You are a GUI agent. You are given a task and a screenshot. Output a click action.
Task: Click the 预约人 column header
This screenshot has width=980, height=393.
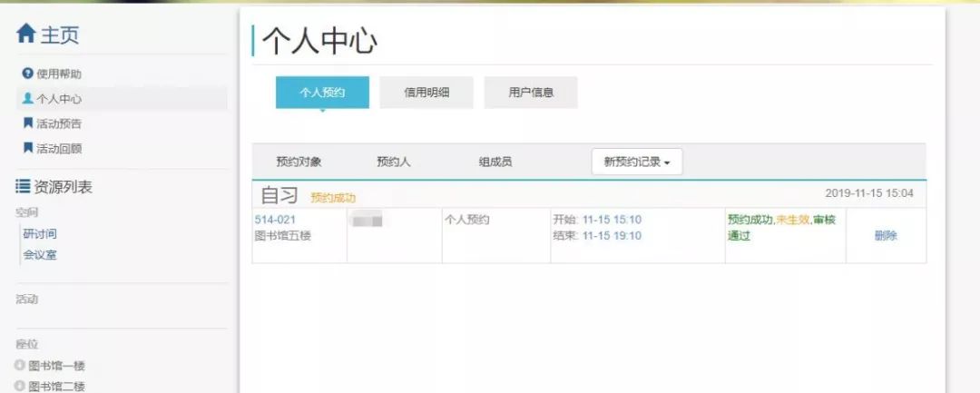(394, 162)
